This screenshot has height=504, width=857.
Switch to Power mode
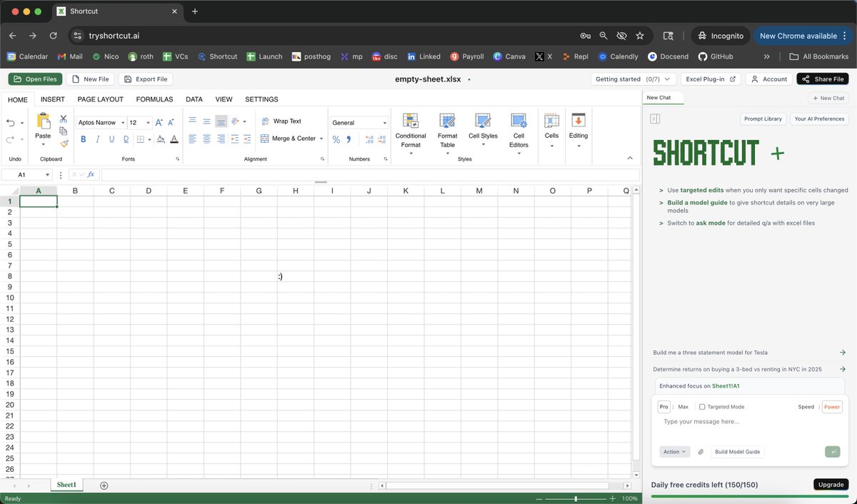coord(832,407)
